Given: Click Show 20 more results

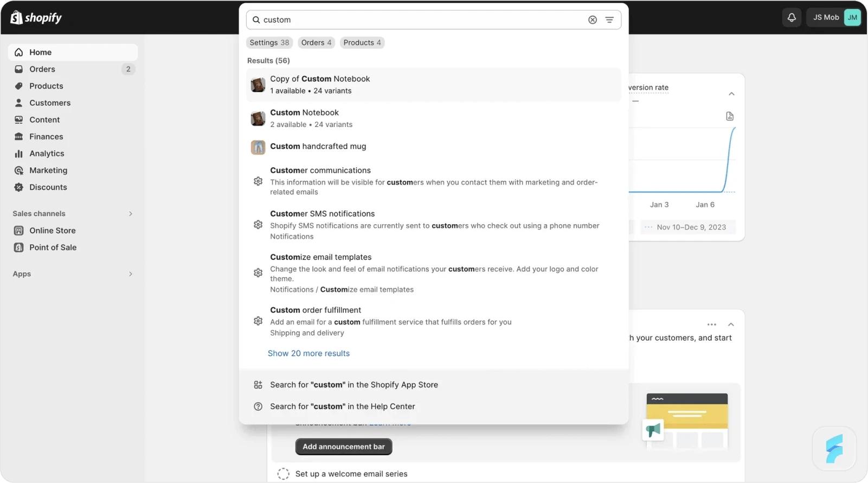Looking at the screenshot, I should 309,353.
